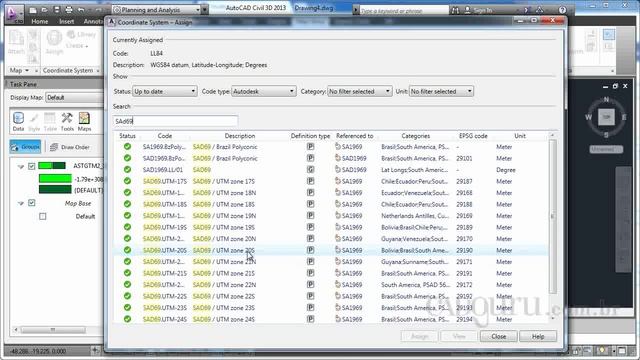Select the Style icon in Task Pane
Viewport: 640px width, 360px height.
coord(34,122)
